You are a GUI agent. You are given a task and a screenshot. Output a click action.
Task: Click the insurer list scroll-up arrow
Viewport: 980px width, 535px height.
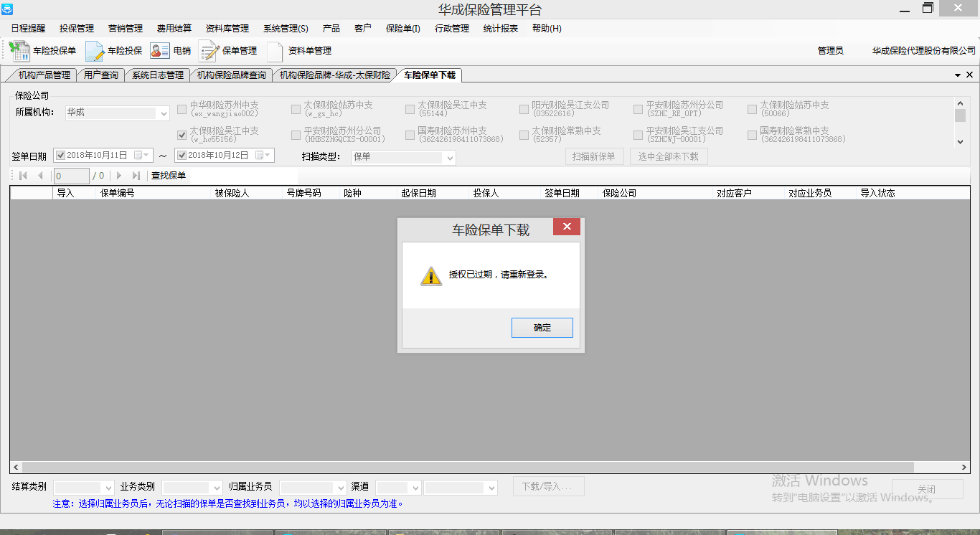(x=960, y=103)
